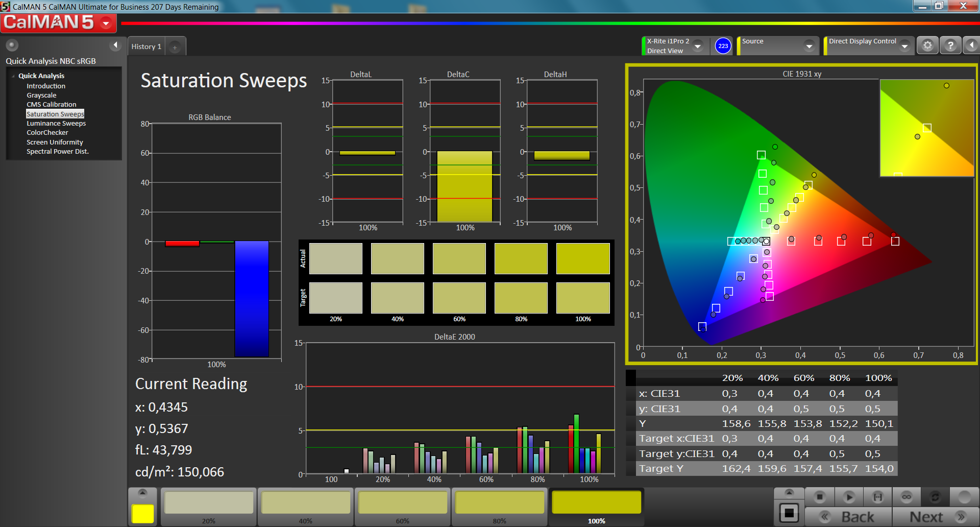Select ColorChecker in the workflow list
The width and height of the screenshot is (980, 527).
[x=47, y=133]
